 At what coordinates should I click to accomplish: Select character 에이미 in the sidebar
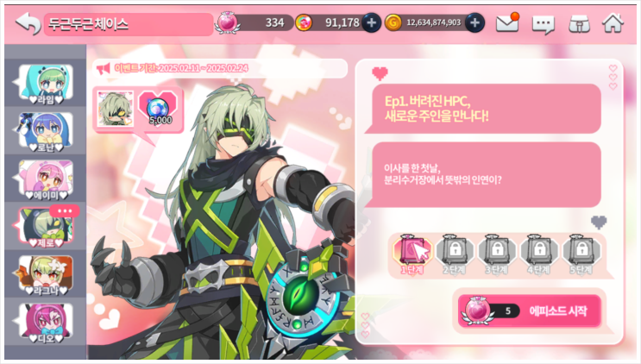click(x=46, y=179)
